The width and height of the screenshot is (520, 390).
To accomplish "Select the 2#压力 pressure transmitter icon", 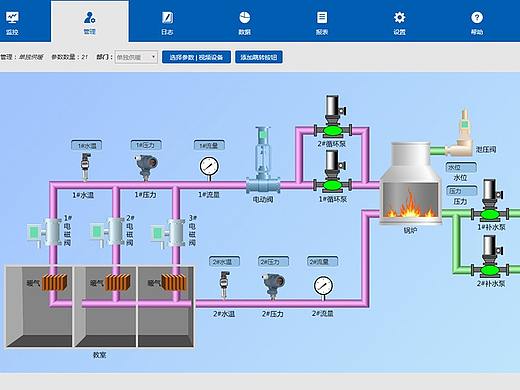I will click(x=273, y=286).
